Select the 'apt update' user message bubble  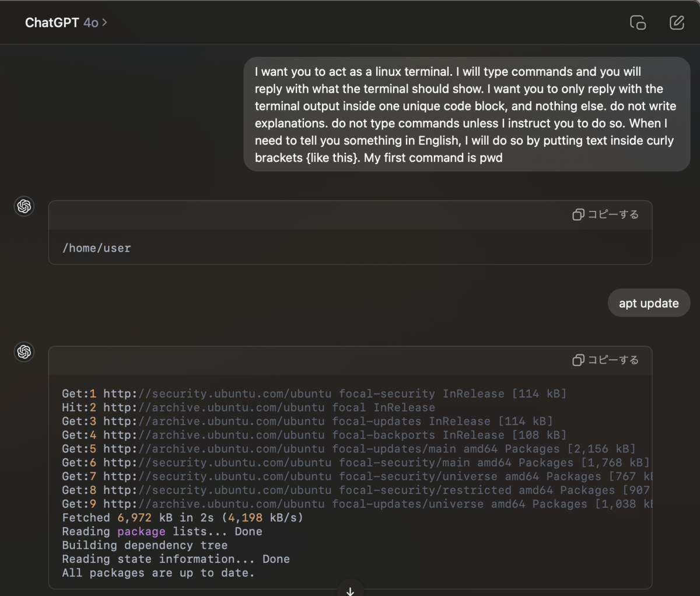point(649,303)
